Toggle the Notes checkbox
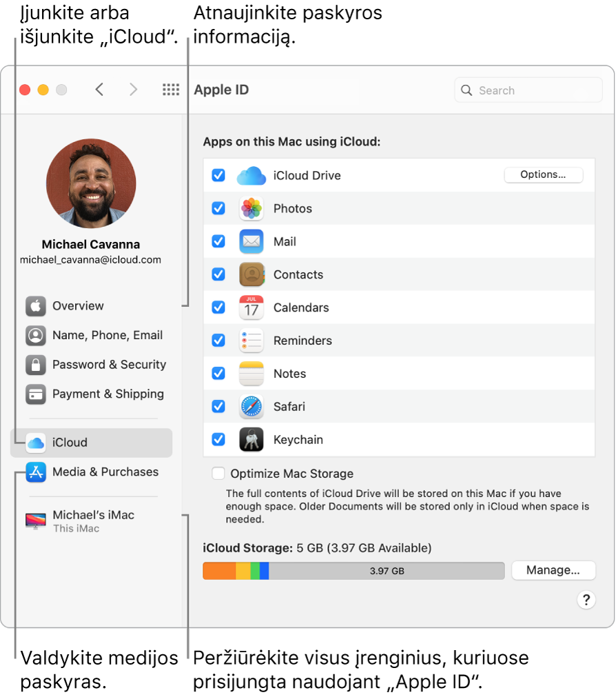 (218, 373)
